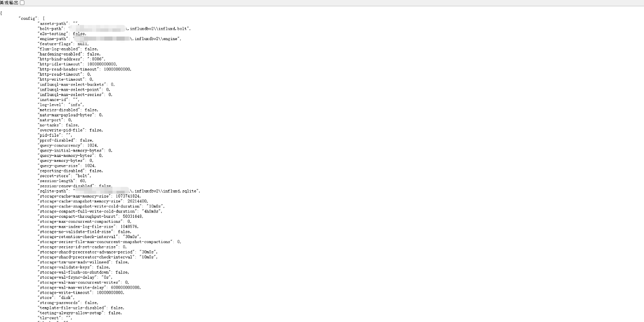This screenshot has width=644, height=322.
Task: Click the "pprof-disabled" key
Action: (x=57, y=140)
